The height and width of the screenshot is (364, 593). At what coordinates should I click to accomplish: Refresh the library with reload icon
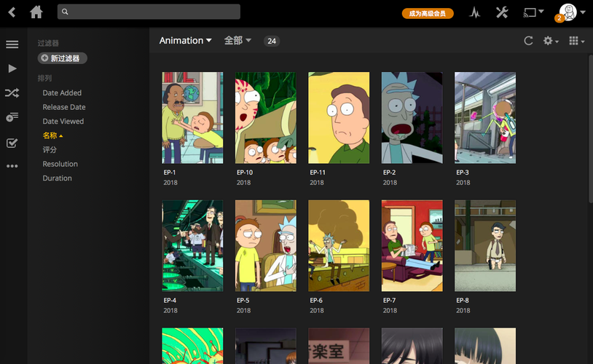pos(528,41)
